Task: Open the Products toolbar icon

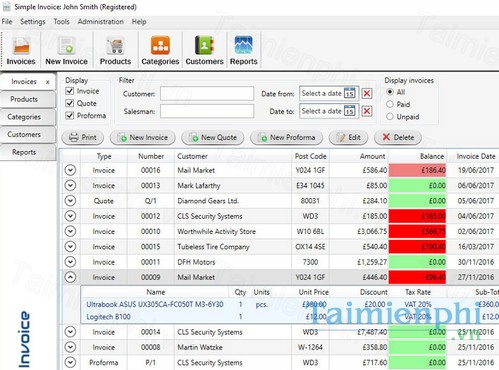Action: point(115,50)
